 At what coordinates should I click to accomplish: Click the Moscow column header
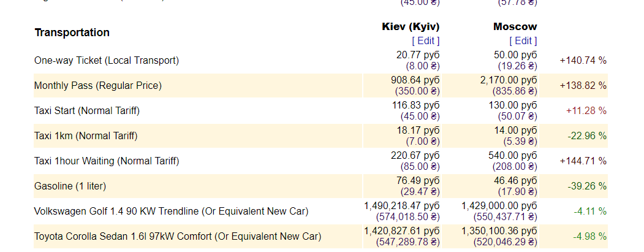(515, 26)
